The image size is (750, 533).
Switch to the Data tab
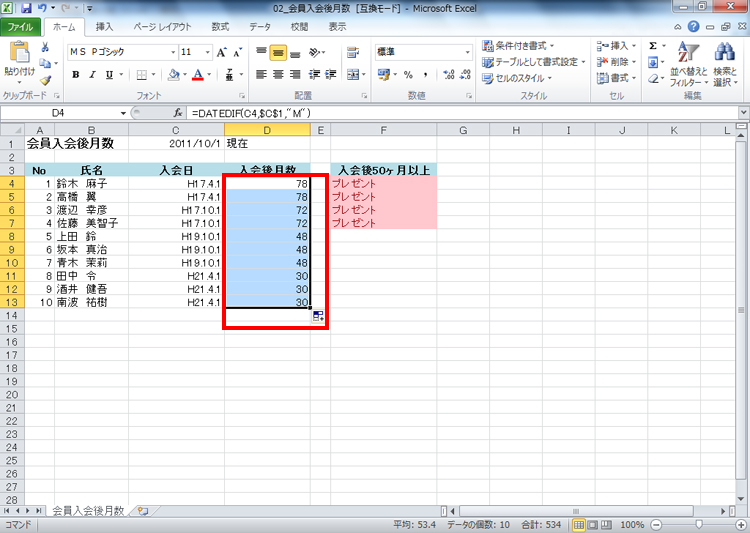[260, 27]
